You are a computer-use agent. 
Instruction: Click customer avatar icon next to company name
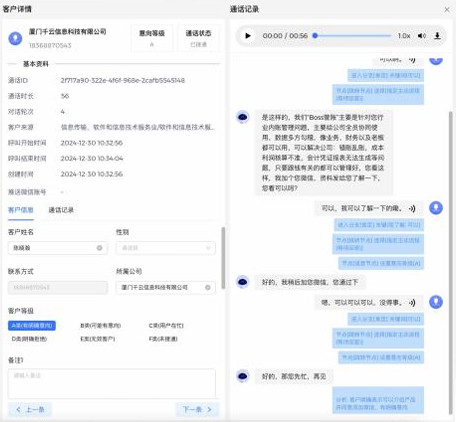15,38
